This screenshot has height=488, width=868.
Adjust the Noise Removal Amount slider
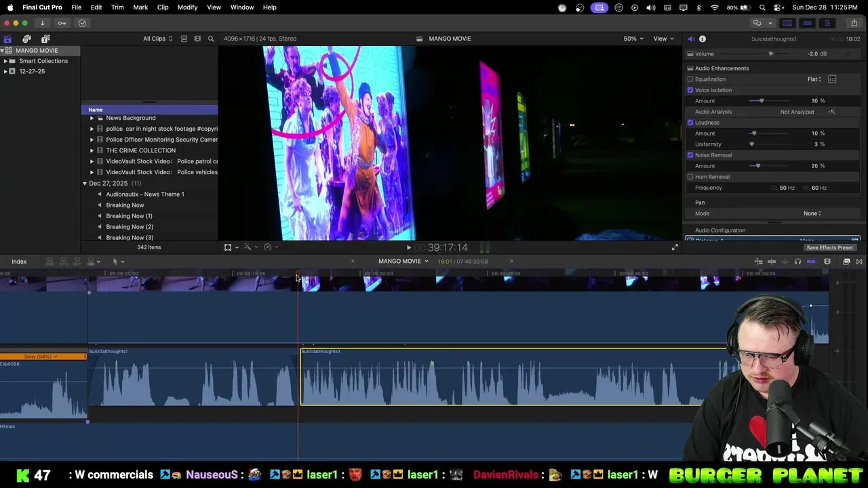757,166
